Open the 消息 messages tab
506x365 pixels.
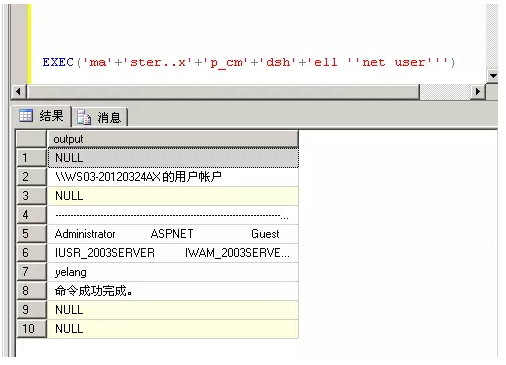pos(100,117)
